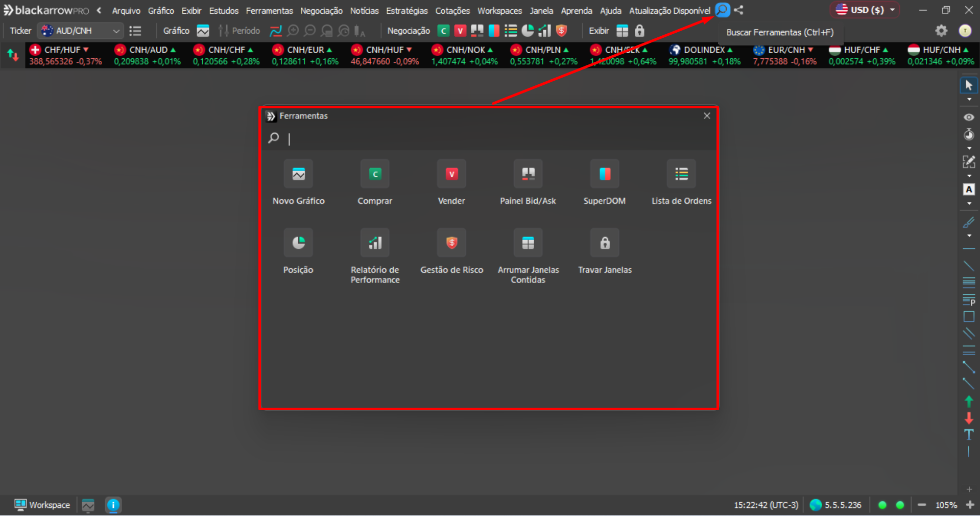The height and width of the screenshot is (516, 980).
Task: Open the Ferramentas menu
Action: (x=269, y=10)
